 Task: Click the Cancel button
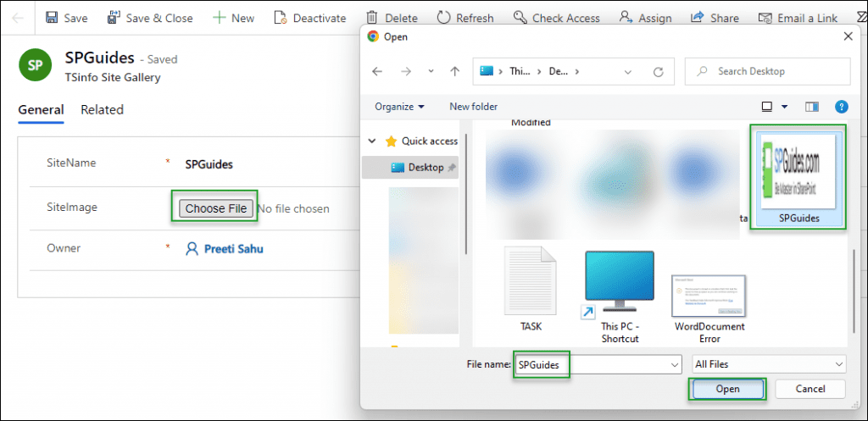pos(810,389)
